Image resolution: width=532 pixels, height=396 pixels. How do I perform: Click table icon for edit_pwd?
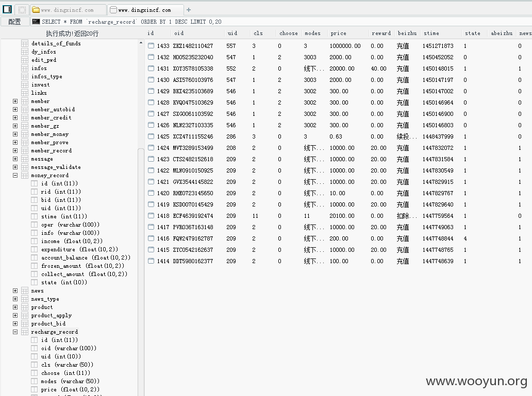tap(25, 60)
